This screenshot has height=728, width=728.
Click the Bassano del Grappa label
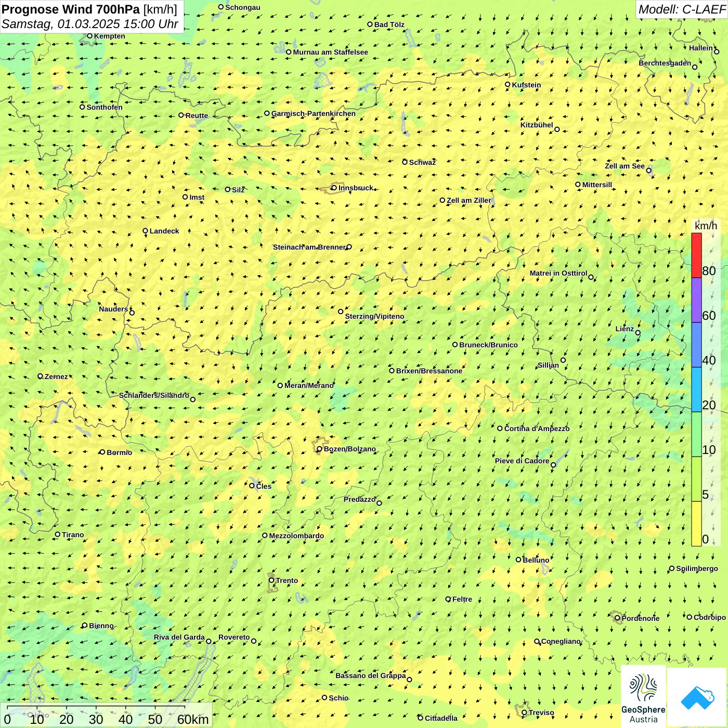[371, 675]
